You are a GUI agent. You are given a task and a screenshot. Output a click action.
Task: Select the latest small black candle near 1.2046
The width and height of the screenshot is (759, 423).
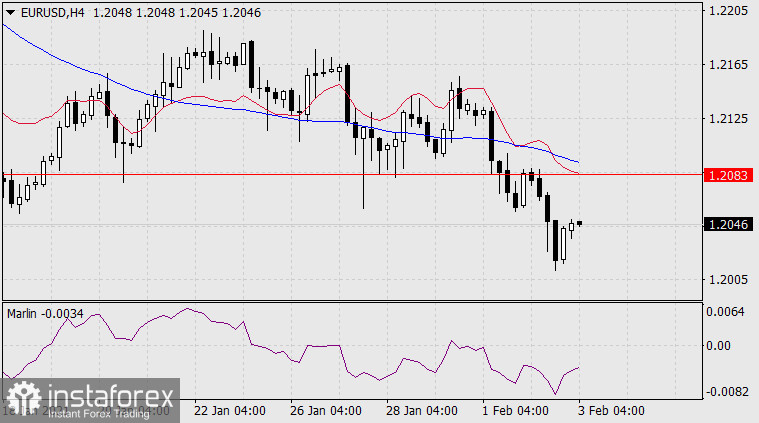click(579, 223)
